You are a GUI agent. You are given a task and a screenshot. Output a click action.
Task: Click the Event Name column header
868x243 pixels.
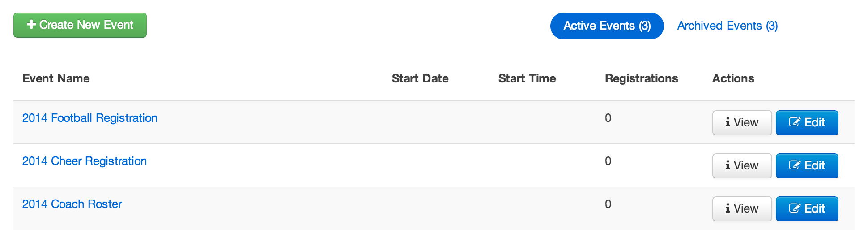point(56,78)
